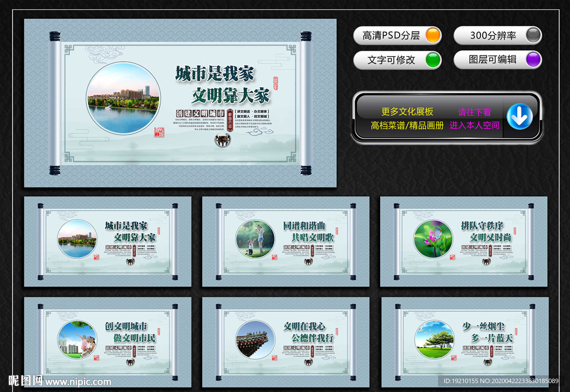Click the small bronze icon on the 创文明城市 poster
Image resolution: width=570 pixels, height=392 pixels.
pyautogui.click(x=130, y=362)
